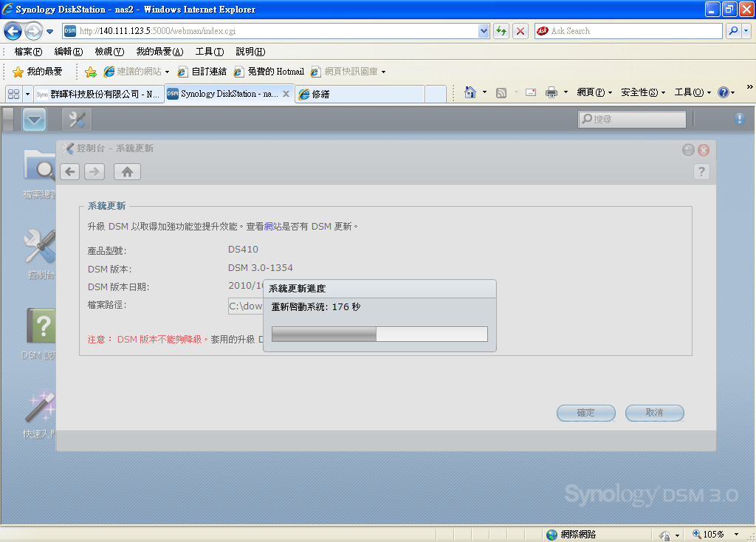The image size is (756, 542).
Task: Click the IE refresh button
Action: [502, 31]
